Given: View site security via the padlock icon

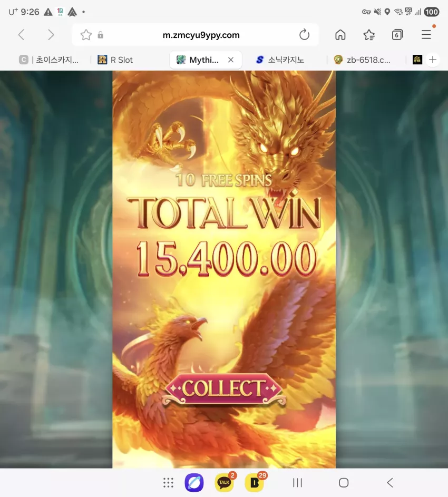Looking at the screenshot, I should pos(101,35).
